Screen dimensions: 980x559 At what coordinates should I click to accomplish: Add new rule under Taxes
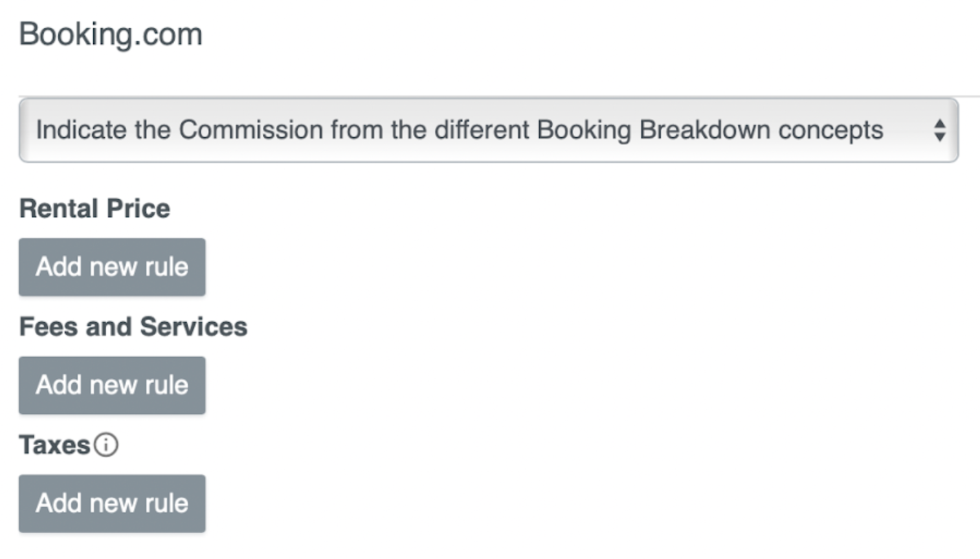[112, 504]
